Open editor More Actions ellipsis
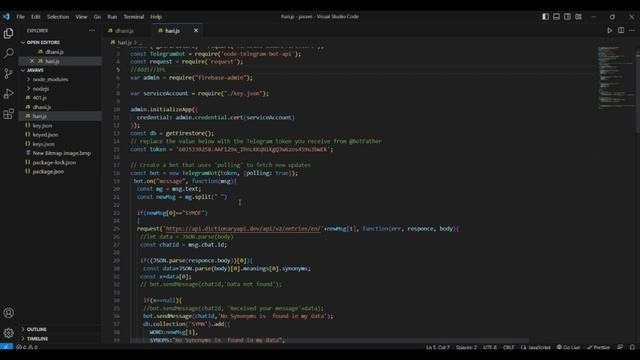Screen dimensions: 640x360 pos(632,31)
